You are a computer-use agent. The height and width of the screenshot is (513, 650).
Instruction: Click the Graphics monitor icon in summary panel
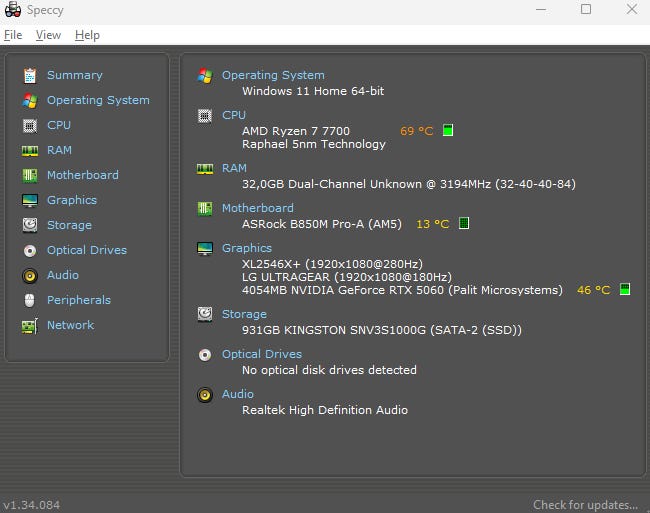pyautogui.click(x=205, y=249)
